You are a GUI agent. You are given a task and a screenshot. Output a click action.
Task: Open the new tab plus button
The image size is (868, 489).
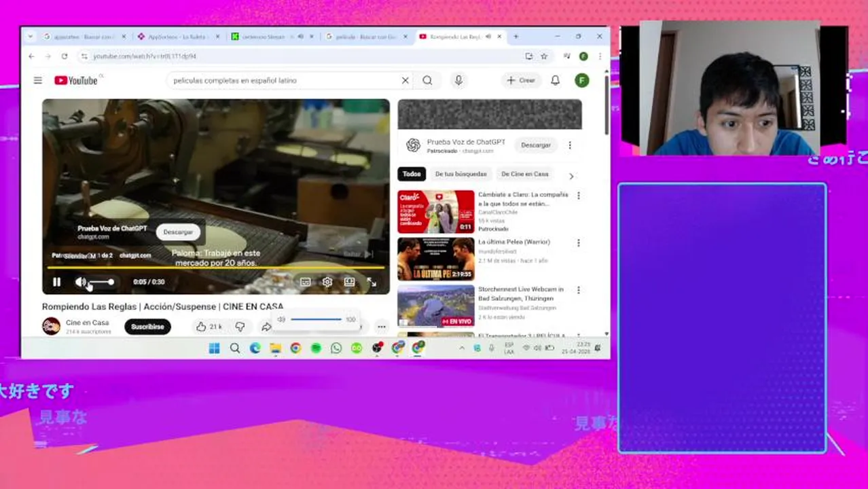pyautogui.click(x=516, y=37)
